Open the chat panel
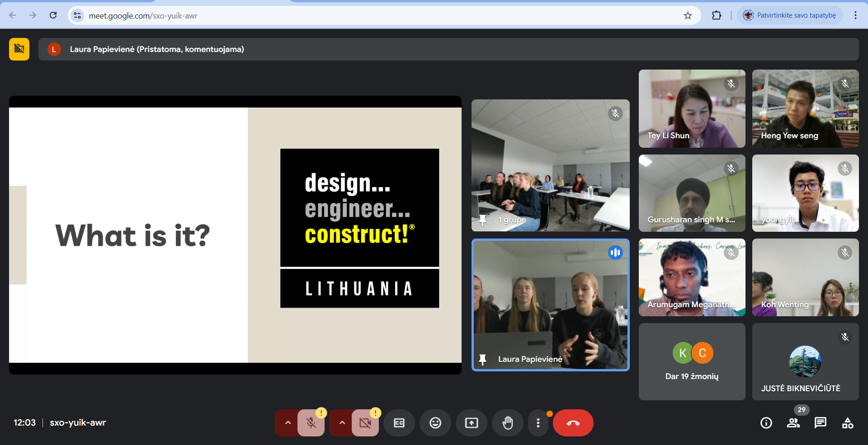The width and height of the screenshot is (868, 445). (821, 423)
